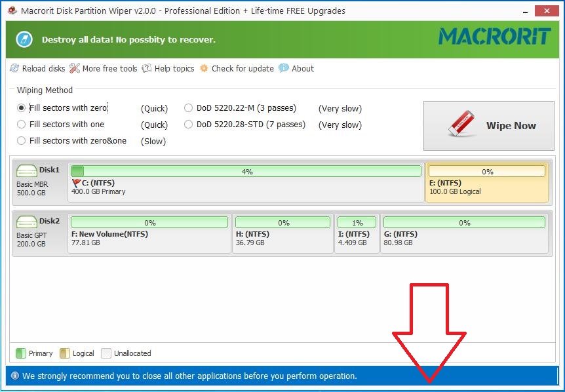Choose Fill sectors with zero&one method
The width and height of the screenshot is (565, 392).
click(x=22, y=141)
